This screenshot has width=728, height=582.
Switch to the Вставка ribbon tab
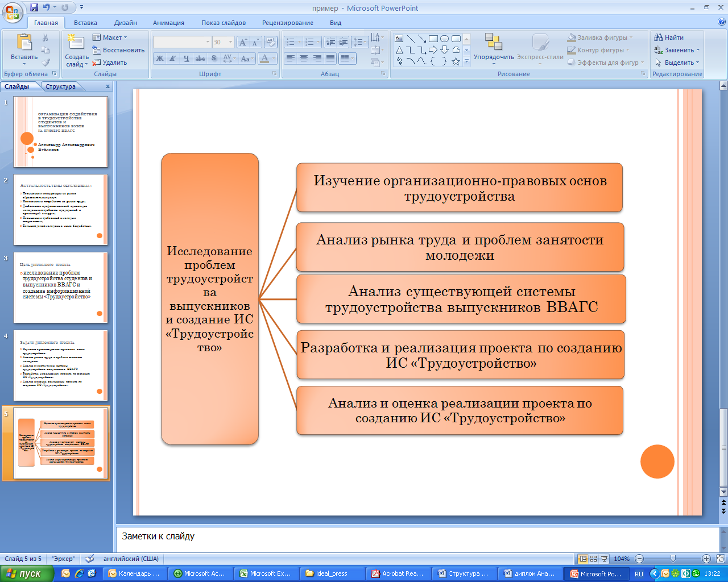[85, 23]
